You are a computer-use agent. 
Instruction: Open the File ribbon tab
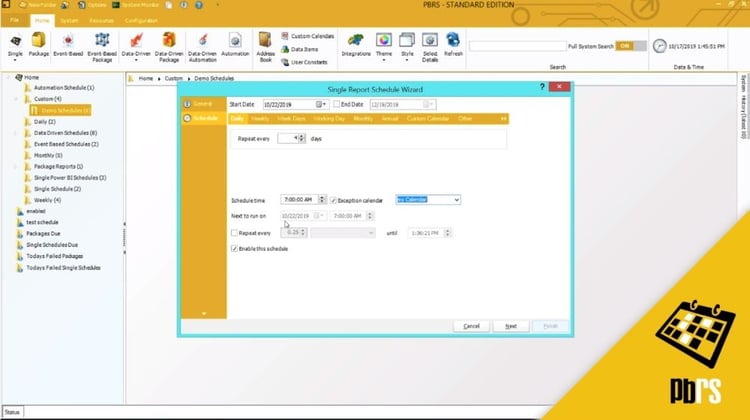pos(15,21)
